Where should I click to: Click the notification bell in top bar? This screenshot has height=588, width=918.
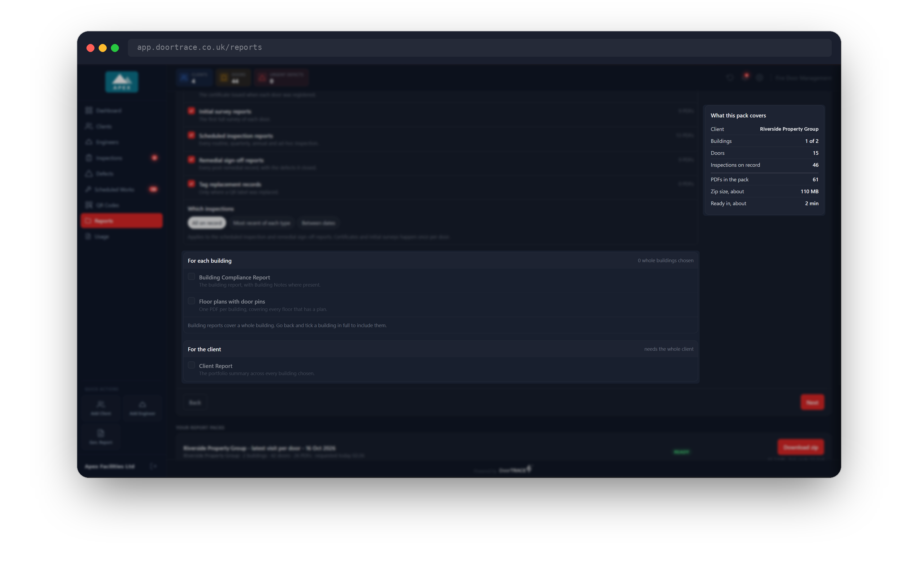745,77
